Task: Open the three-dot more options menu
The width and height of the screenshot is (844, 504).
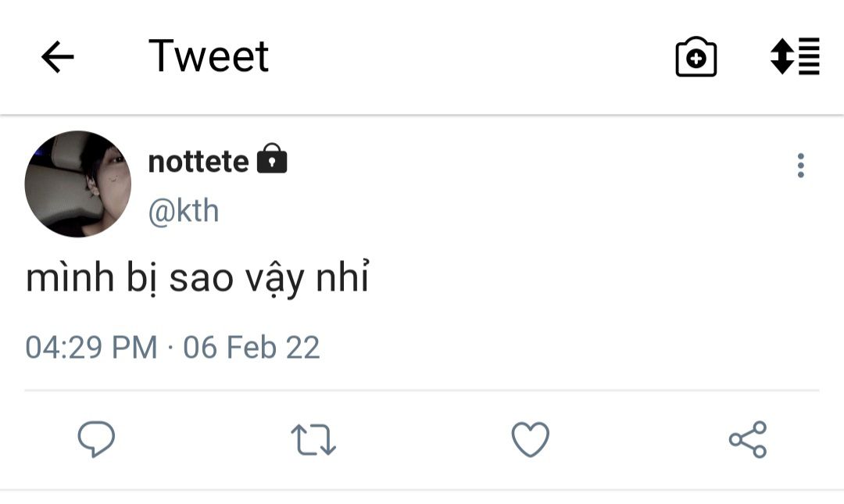Action: click(800, 166)
